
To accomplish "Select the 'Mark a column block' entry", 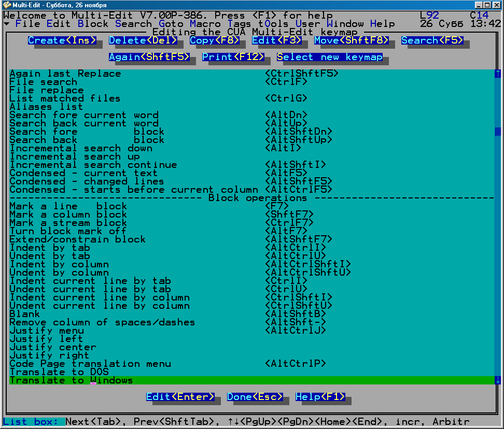I will [68, 214].
